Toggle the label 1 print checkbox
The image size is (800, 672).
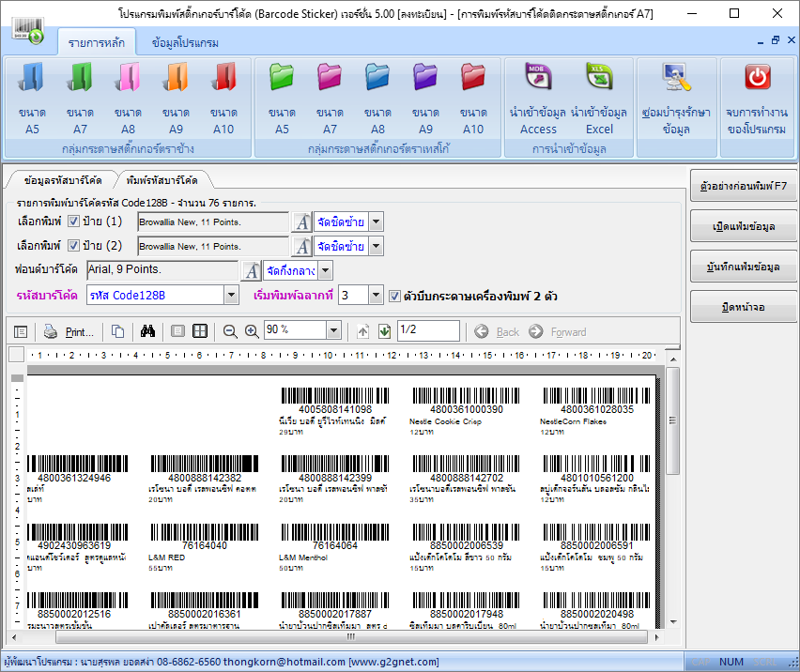[x=74, y=221]
